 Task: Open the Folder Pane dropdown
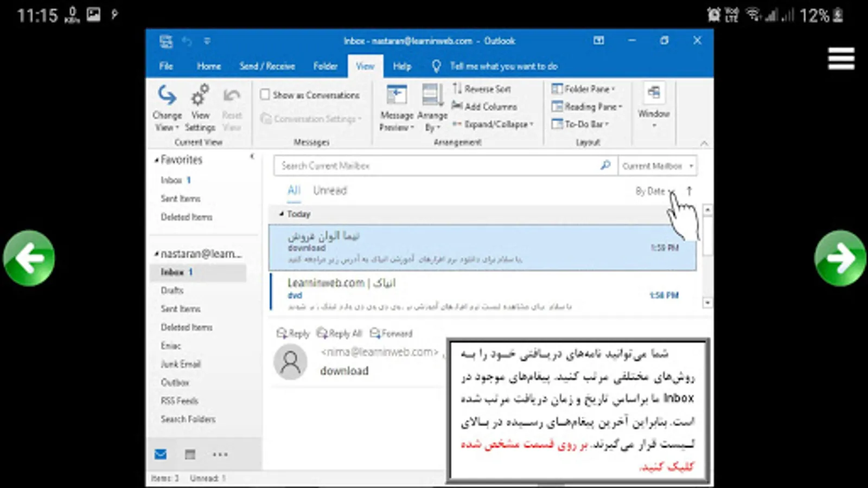pos(583,89)
